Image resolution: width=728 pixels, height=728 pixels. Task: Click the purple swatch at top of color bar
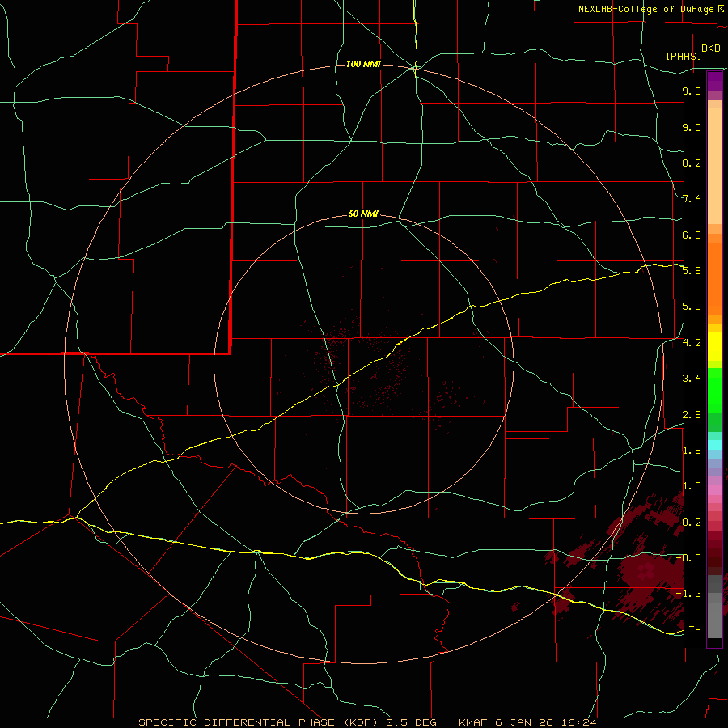714,81
